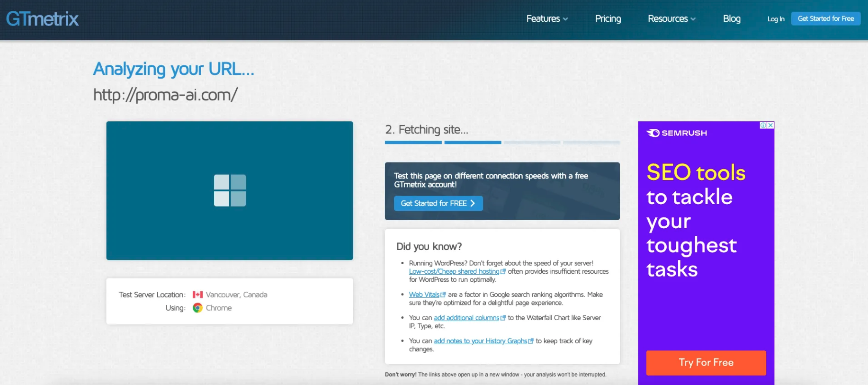
Task: Open the Features dropdown menu
Action: 547,18
